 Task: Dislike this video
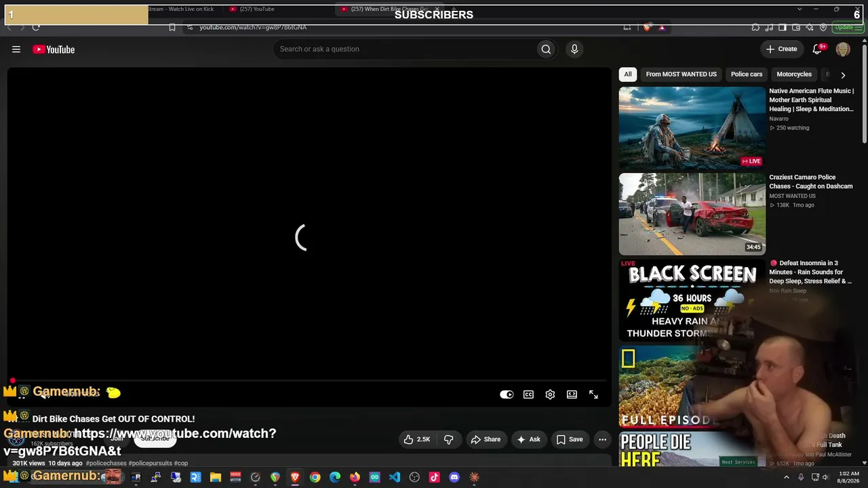click(x=448, y=439)
